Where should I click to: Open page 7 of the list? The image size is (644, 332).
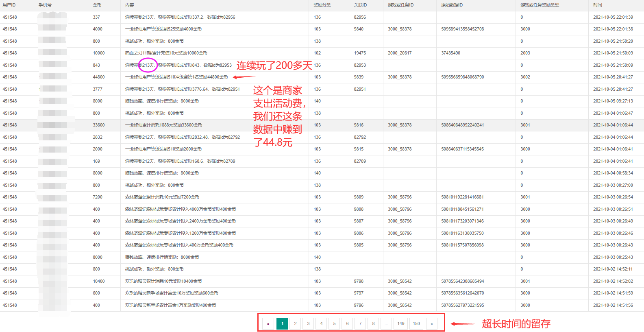coord(360,323)
